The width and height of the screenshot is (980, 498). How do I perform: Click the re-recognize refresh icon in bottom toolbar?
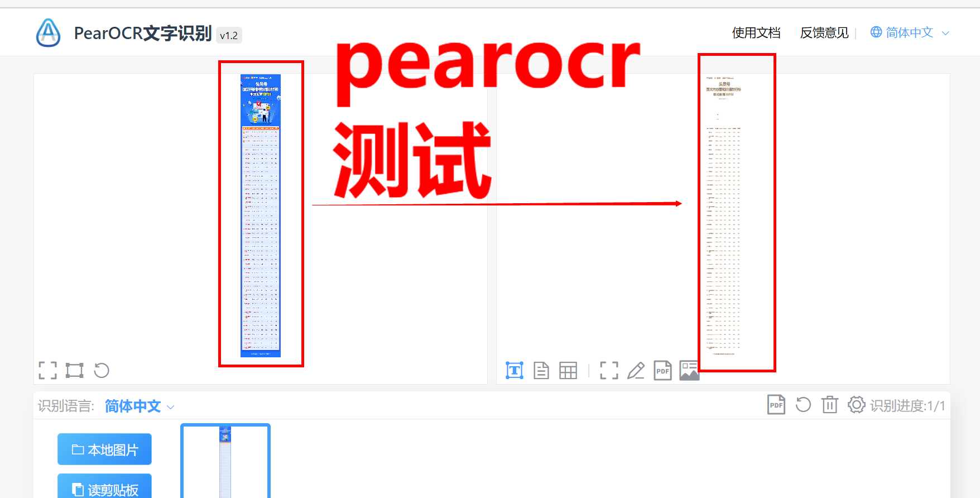(803, 405)
